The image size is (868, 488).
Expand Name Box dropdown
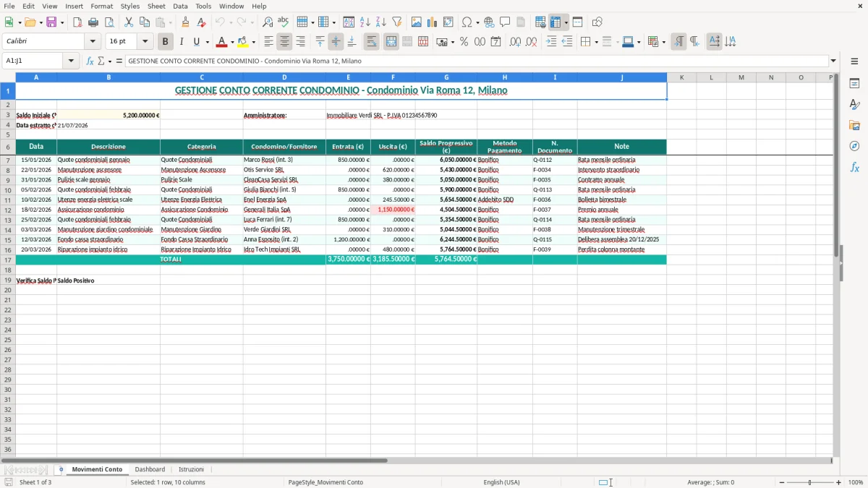(71, 61)
